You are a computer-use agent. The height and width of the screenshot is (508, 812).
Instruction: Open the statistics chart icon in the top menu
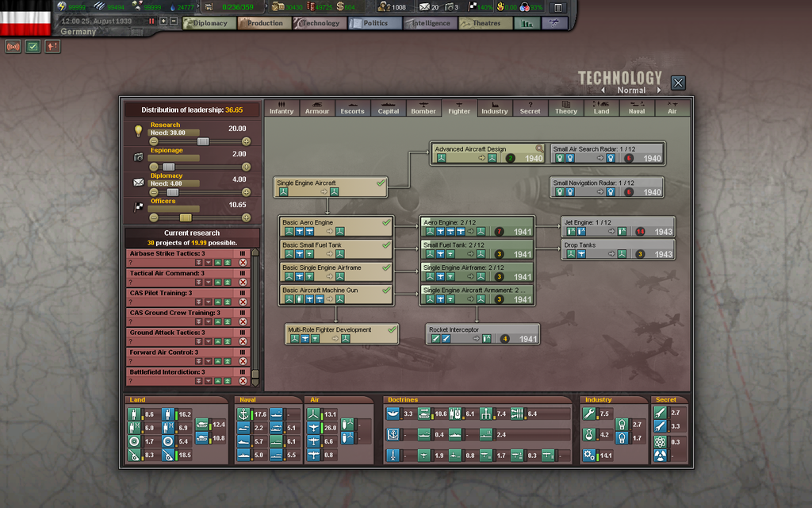click(x=527, y=23)
